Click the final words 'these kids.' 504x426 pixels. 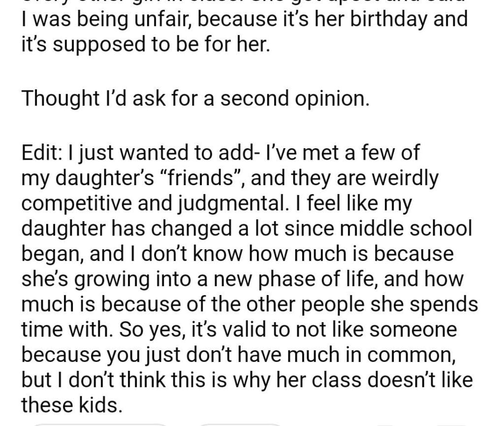(70, 405)
